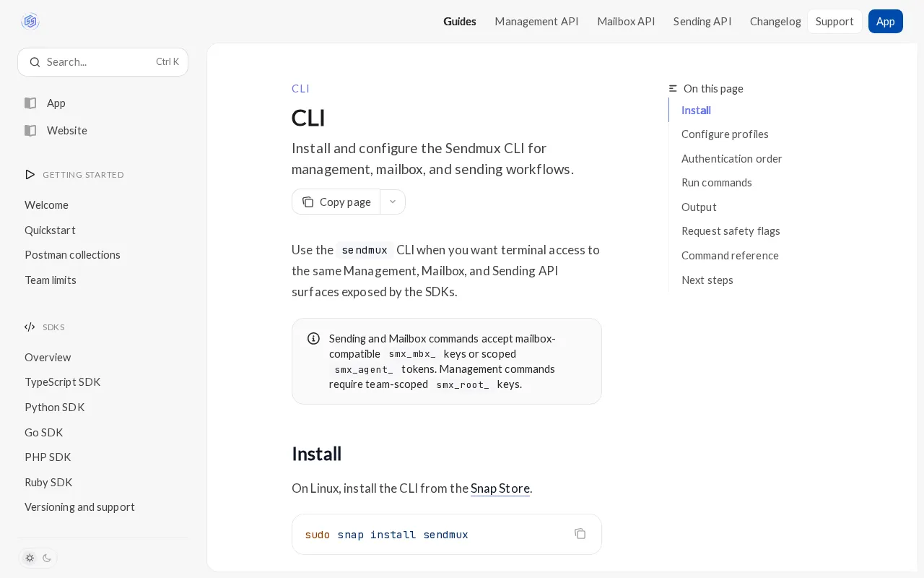Click the smx_agent_ inline code
924x578 pixels.
coord(364,369)
